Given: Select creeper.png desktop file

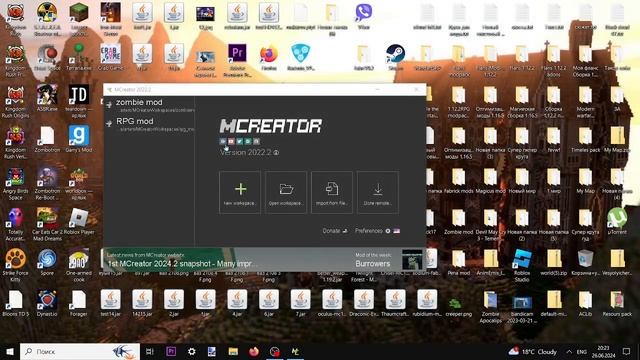Looking at the screenshot, I should click(x=458, y=303).
